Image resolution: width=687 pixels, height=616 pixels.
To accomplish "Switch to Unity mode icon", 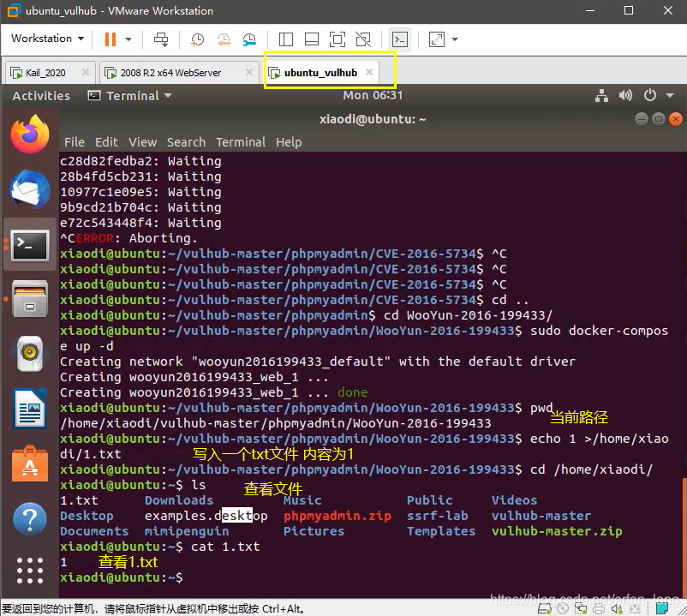I will (363, 39).
